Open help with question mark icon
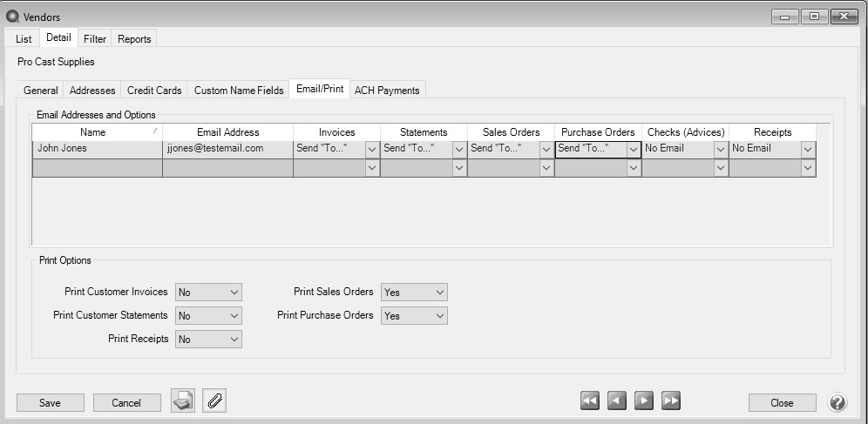The width and height of the screenshot is (868, 424). pyautogui.click(x=837, y=402)
